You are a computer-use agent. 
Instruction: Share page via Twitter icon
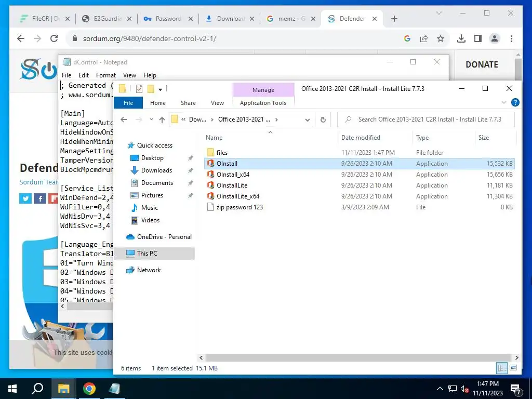(x=25, y=198)
